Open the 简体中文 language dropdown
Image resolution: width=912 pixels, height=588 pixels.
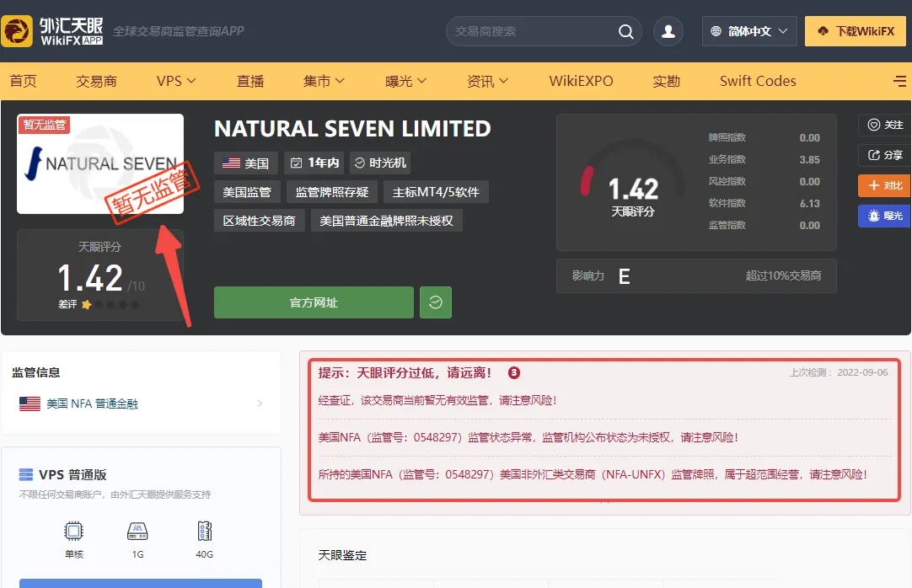click(x=749, y=31)
